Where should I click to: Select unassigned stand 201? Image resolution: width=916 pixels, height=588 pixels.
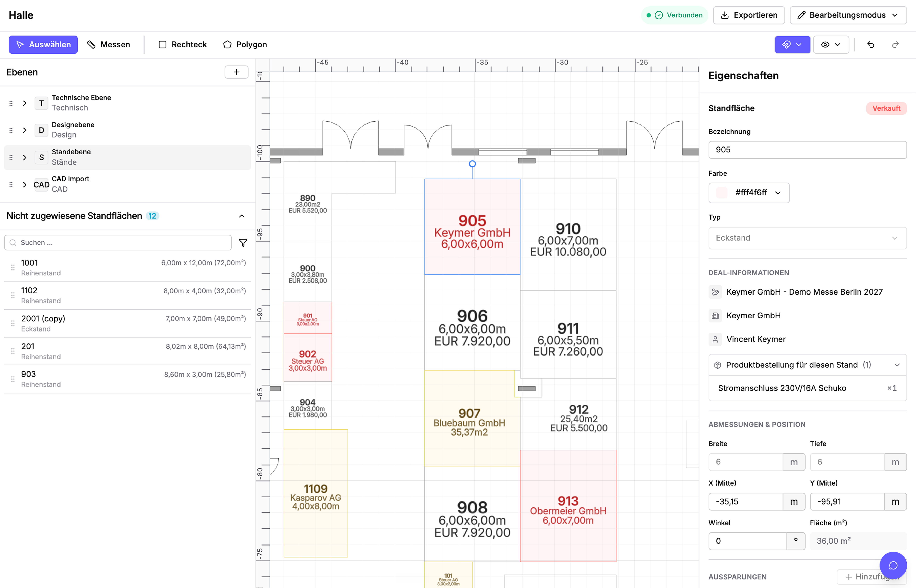(128, 351)
